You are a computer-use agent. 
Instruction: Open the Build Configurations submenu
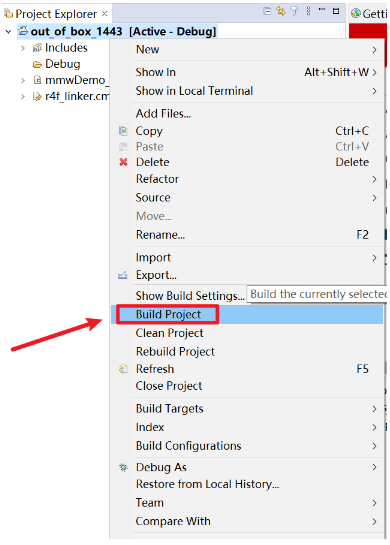(247, 446)
